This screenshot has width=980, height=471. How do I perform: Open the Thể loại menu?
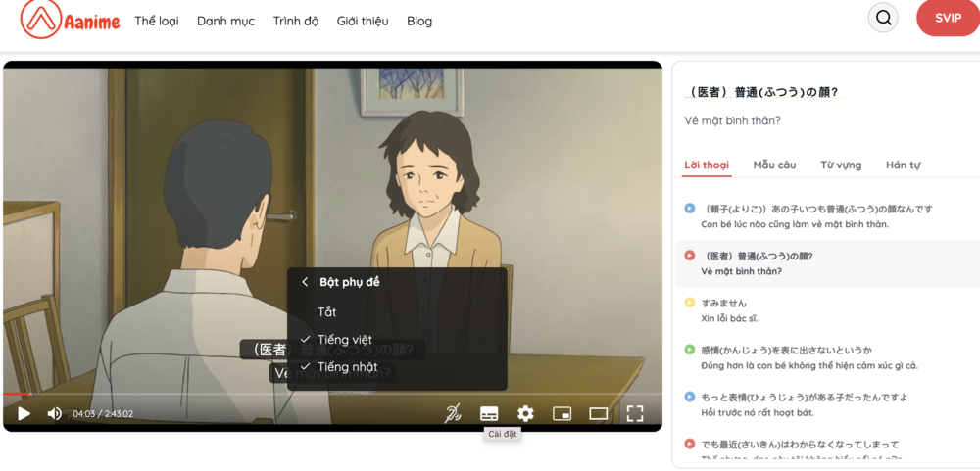(157, 22)
